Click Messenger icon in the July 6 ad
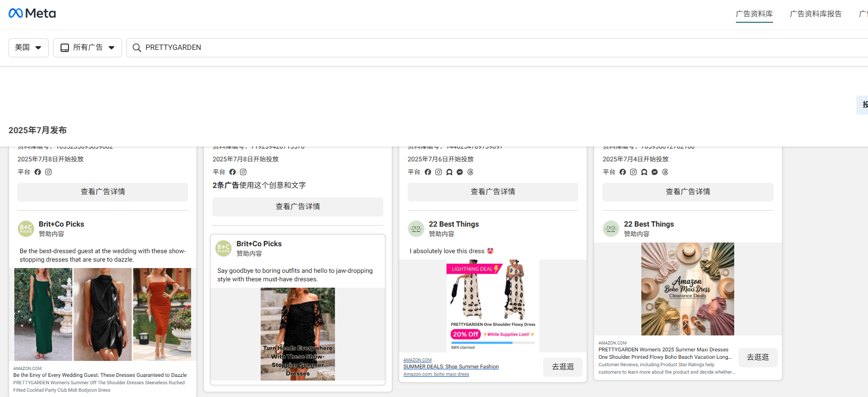868x397 pixels. [x=460, y=172]
